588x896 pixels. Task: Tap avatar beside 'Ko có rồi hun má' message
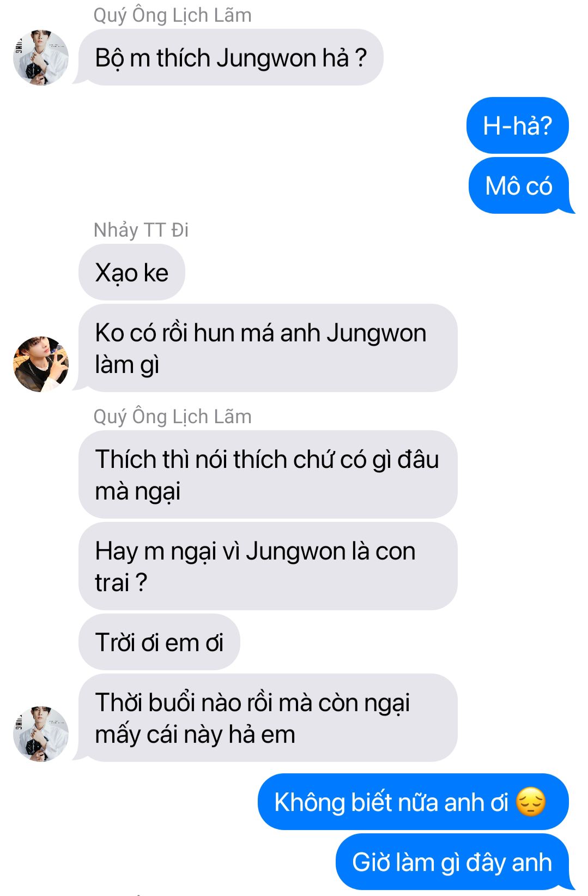click(x=41, y=364)
